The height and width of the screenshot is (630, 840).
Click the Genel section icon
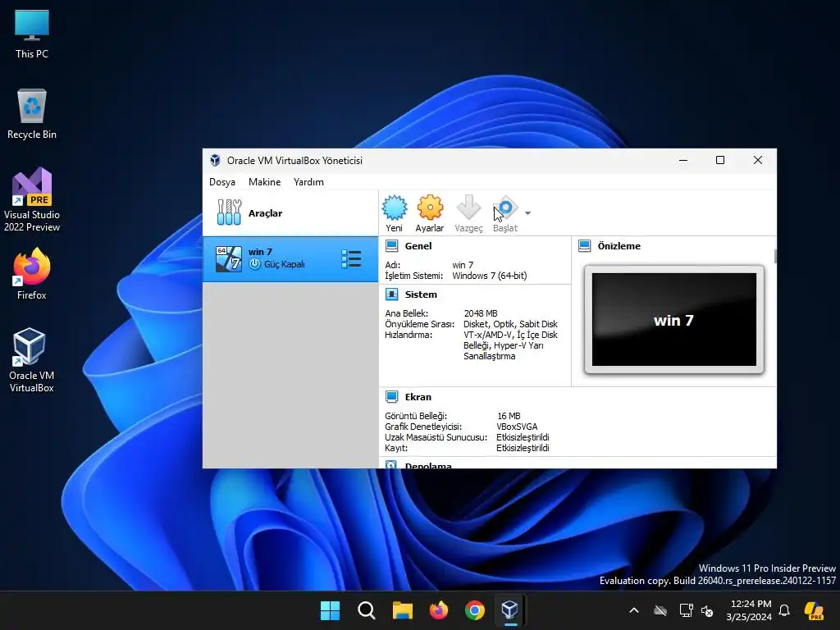391,246
